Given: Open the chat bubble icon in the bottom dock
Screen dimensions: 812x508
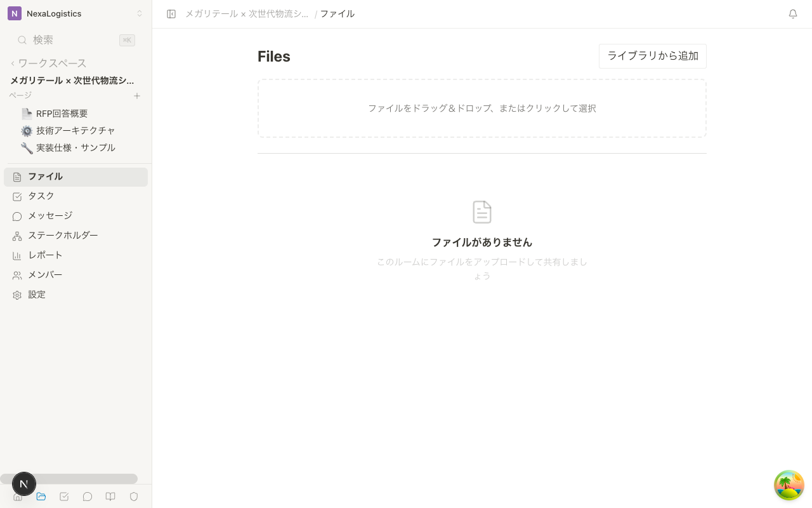Looking at the screenshot, I should (x=88, y=496).
